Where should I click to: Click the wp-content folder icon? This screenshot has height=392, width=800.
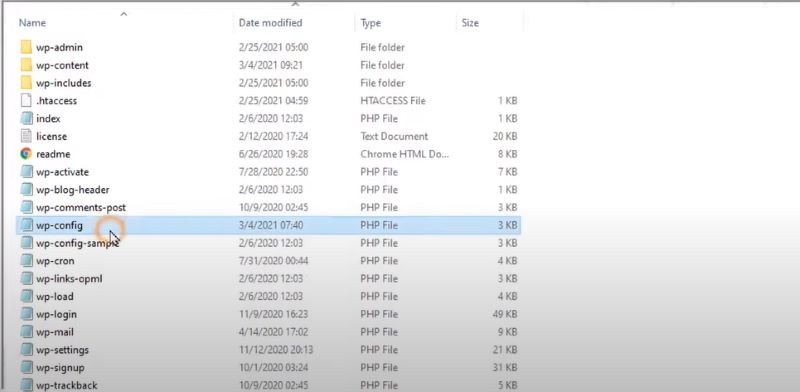coord(26,65)
